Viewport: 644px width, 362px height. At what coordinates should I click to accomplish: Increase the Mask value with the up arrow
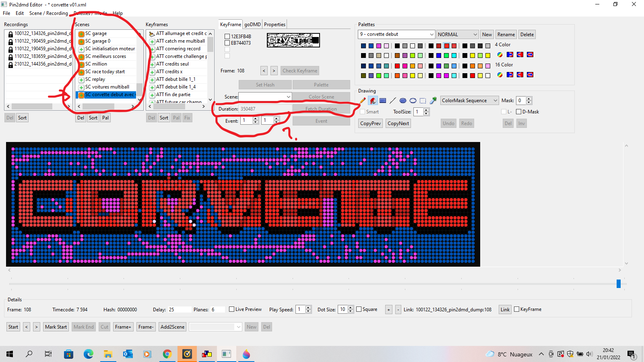point(529,99)
